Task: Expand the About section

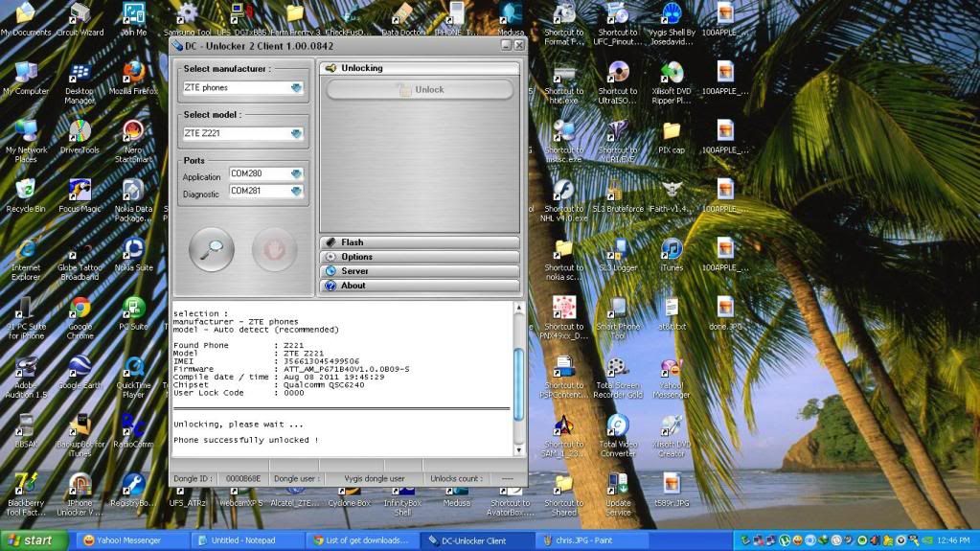Action: point(420,286)
